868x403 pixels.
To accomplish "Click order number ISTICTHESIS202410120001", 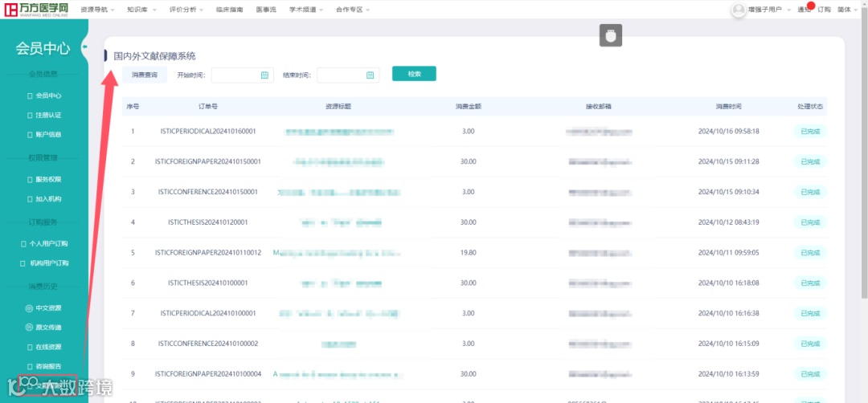I will [x=208, y=222].
